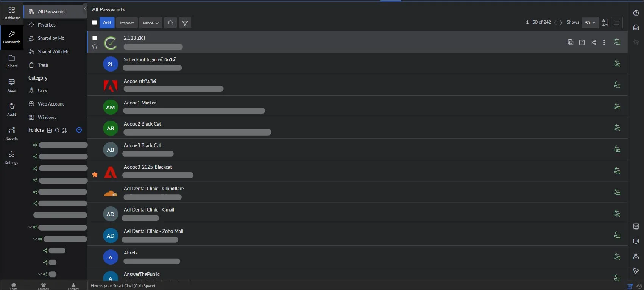Screen dimensions: 644x290
Task: Select Web Account category
Action: point(51,104)
